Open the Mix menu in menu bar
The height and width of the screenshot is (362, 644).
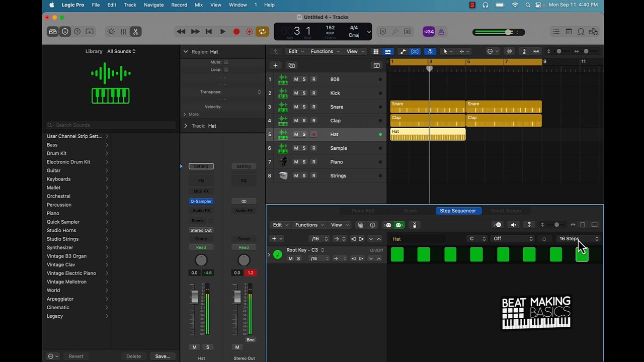click(199, 5)
